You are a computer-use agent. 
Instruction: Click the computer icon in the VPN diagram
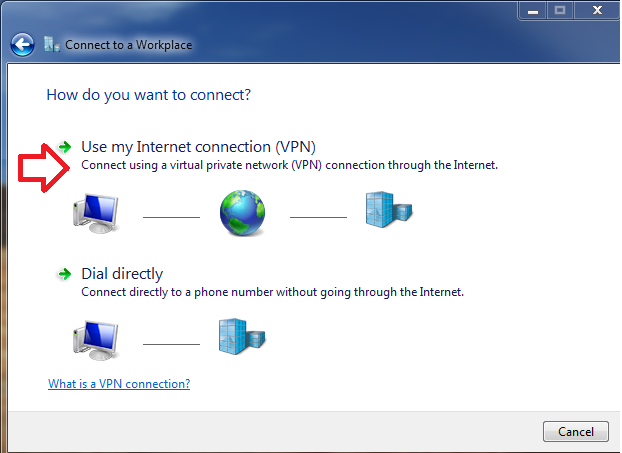(96, 214)
